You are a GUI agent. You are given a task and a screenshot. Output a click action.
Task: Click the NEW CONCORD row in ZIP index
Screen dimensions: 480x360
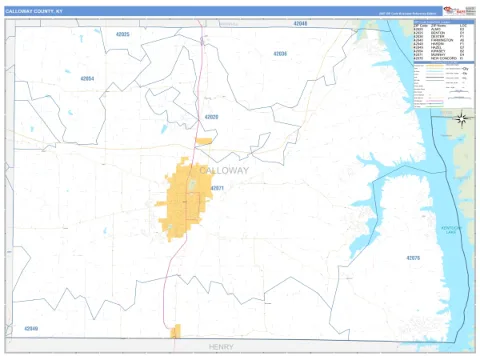(439, 58)
